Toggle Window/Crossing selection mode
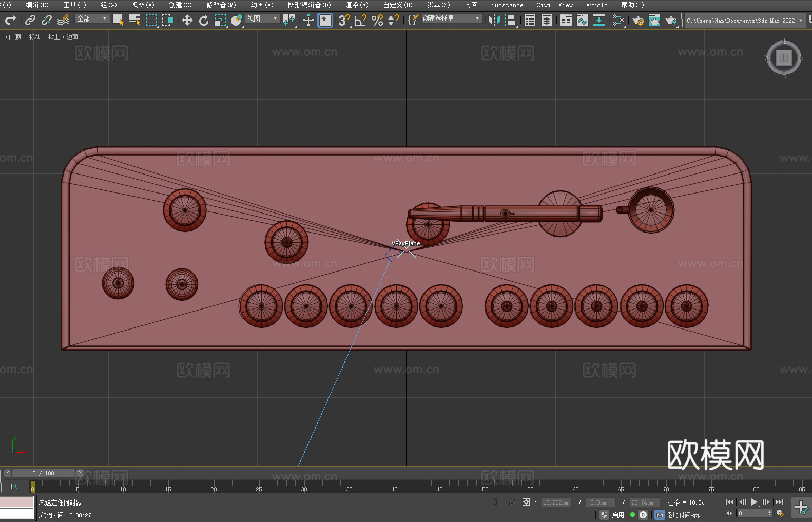 pyautogui.click(x=168, y=20)
